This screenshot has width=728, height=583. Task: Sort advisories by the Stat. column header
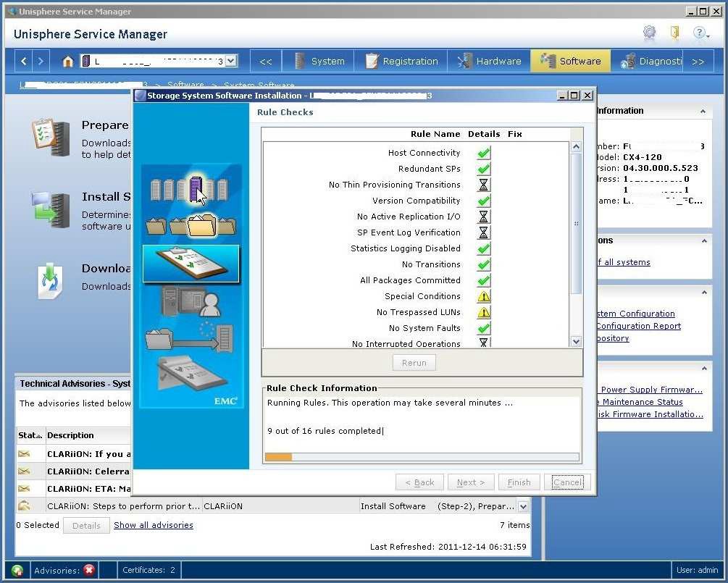[x=30, y=435]
